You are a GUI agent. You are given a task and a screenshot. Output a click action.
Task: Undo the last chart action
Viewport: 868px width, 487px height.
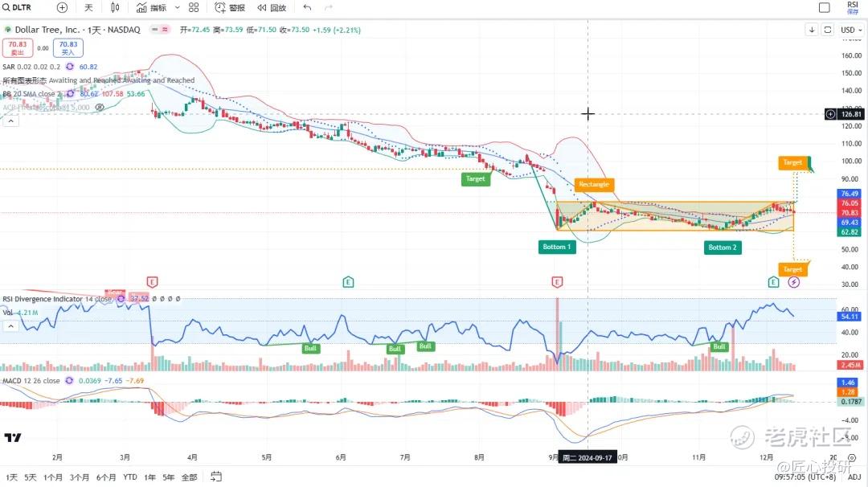tap(307, 7)
